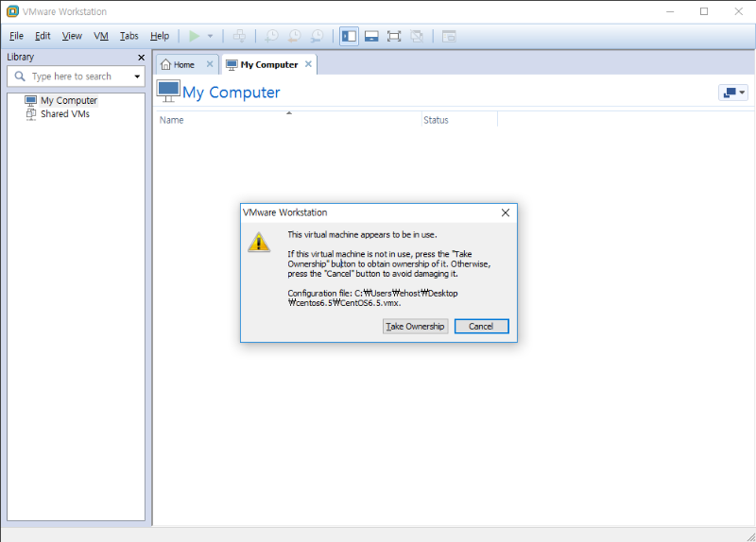Click the Revert to Snapshot toolbar icon
This screenshot has width=756, height=542.
pyautogui.click(x=295, y=36)
